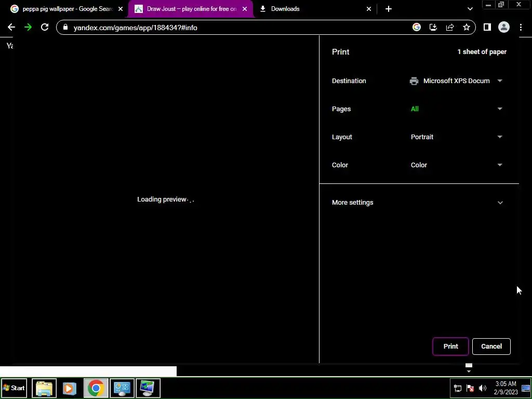Go back using the browser back arrow

(11, 28)
